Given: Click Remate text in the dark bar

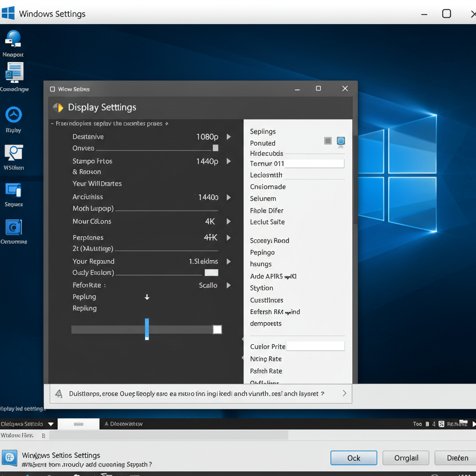Looking at the screenshot, I should (x=457, y=424).
